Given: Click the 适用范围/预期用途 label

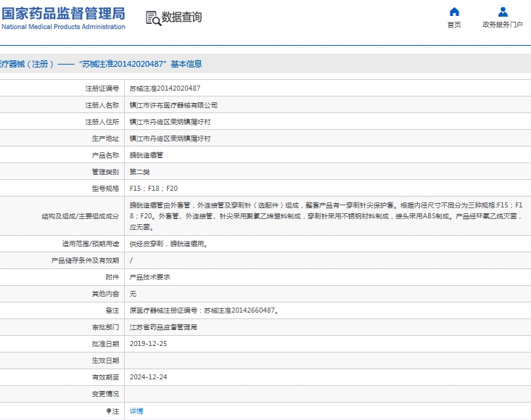Looking at the screenshot, I should coord(91,244).
